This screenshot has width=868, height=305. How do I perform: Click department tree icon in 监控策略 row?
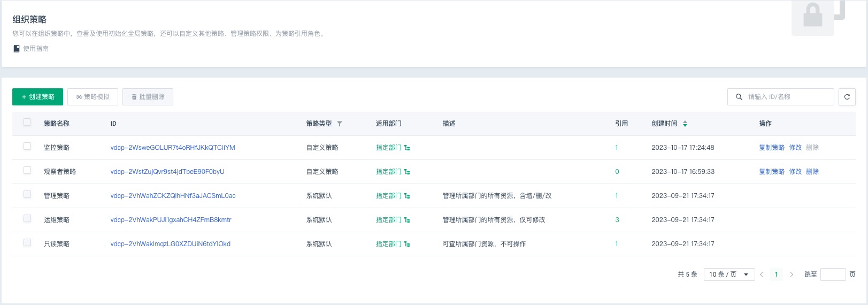[x=407, y=148]
